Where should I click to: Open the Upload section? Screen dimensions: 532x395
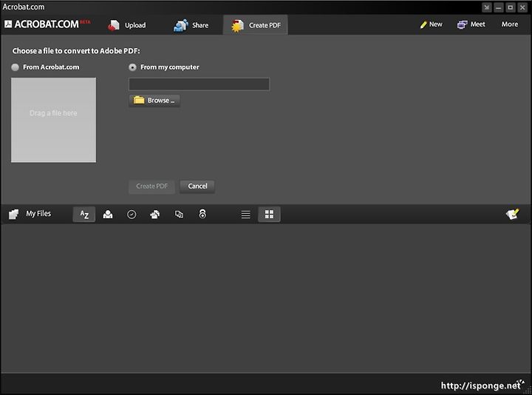point(127,25)
